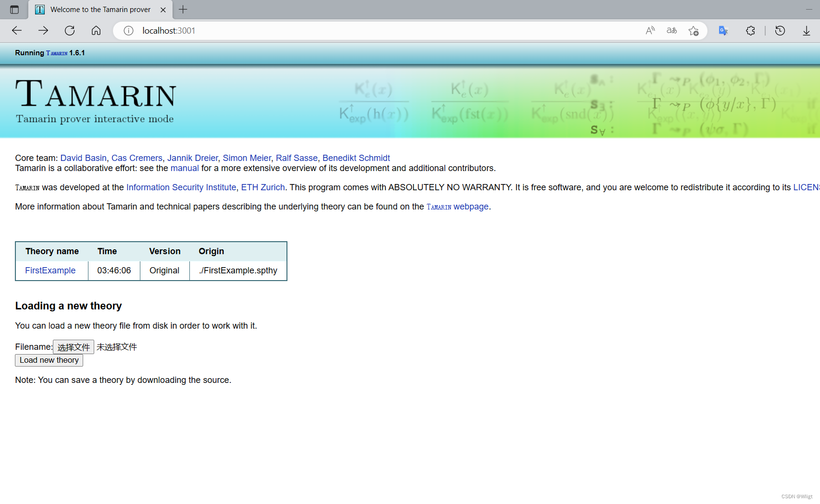820x504 pixels.
Task: Open the read aloud icon
Action: coord(650,31)
